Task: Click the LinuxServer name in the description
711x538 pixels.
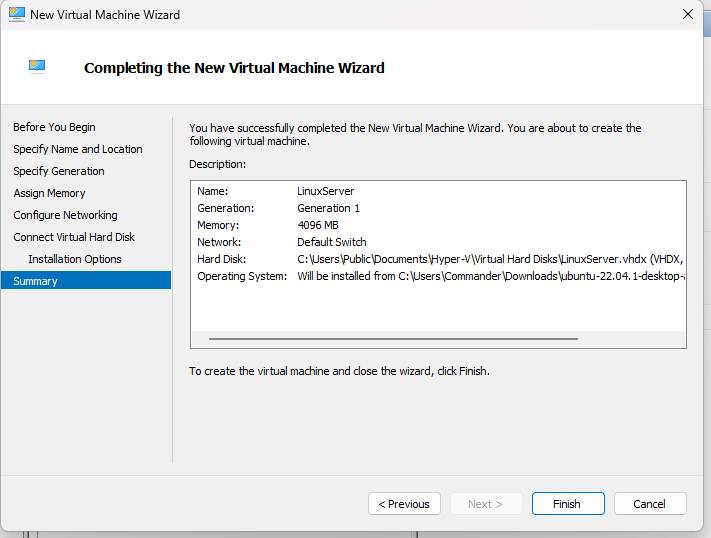Action: tap(326, 191)
